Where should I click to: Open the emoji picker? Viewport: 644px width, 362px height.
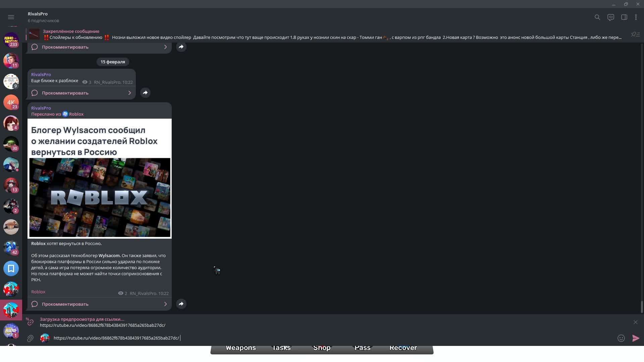pos(621,338)
